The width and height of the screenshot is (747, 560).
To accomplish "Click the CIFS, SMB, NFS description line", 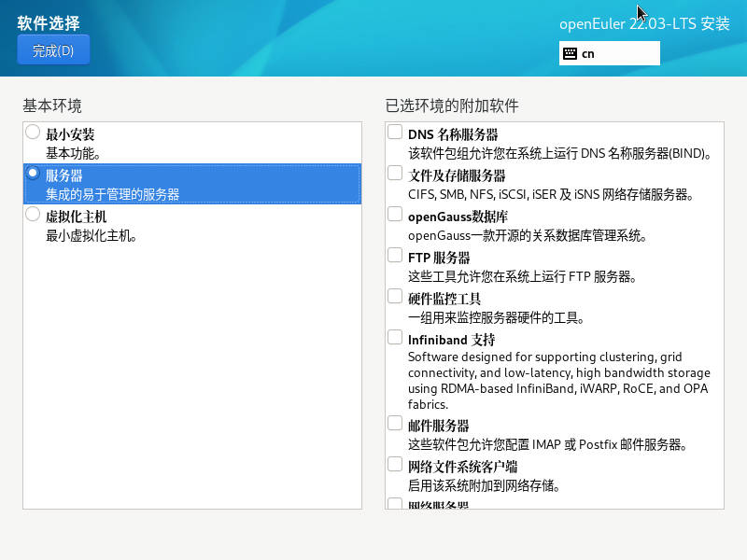I will (551, 194).
